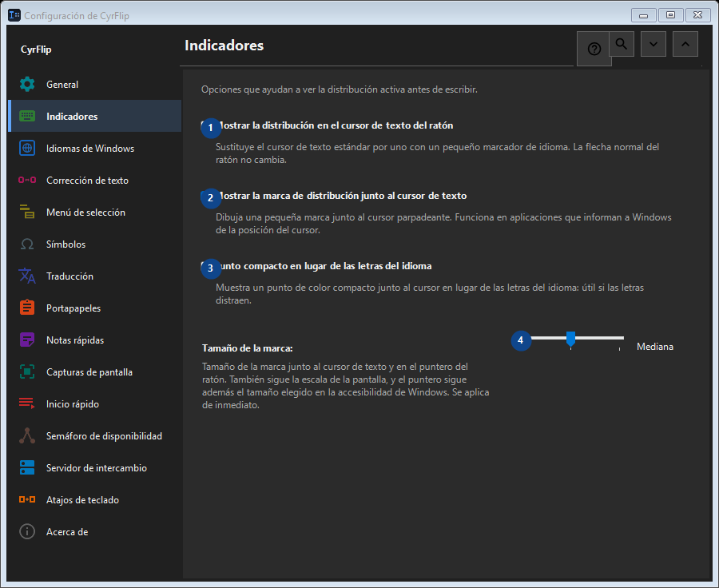Click the slider track's right end tick

point(619,348)
